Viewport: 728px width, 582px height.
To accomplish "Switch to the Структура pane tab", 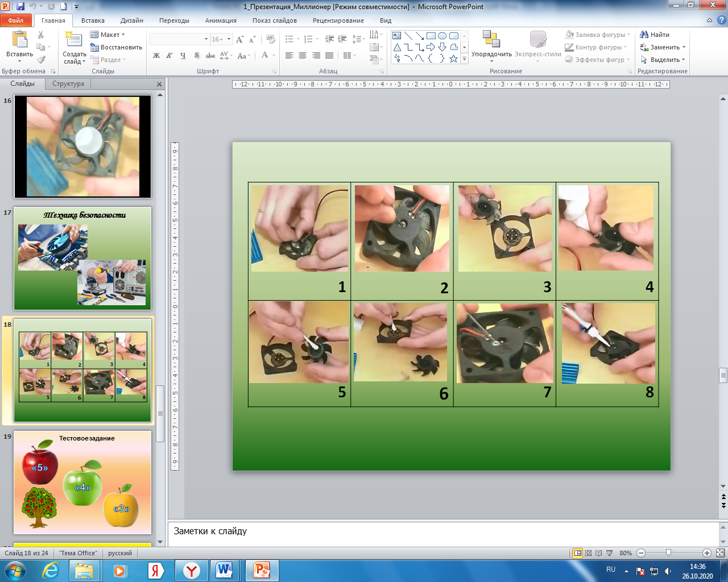I will (68, 84).
